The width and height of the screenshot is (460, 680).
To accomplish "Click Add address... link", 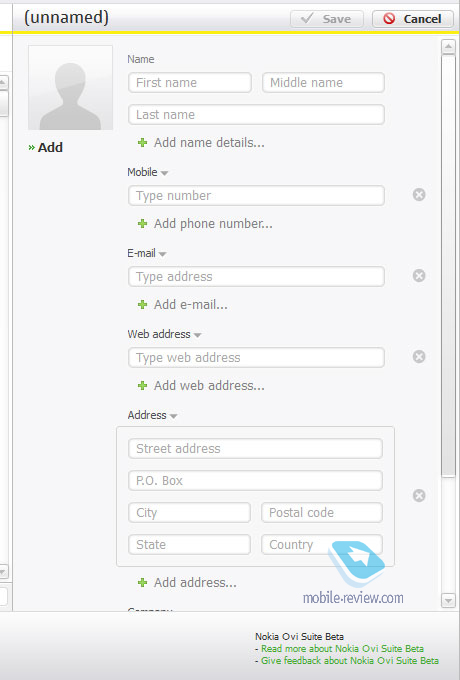I will pyautogui.click(x=195, y=583).
